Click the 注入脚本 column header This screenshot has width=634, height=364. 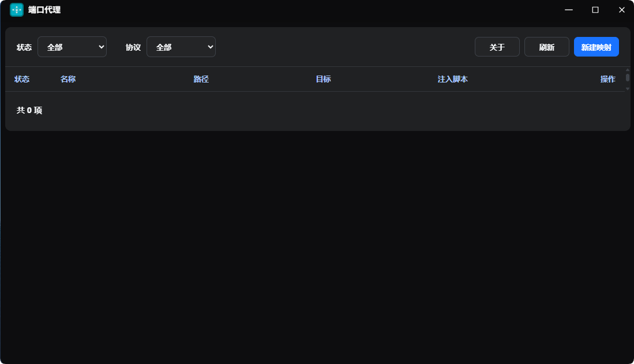tap(453, 79)
